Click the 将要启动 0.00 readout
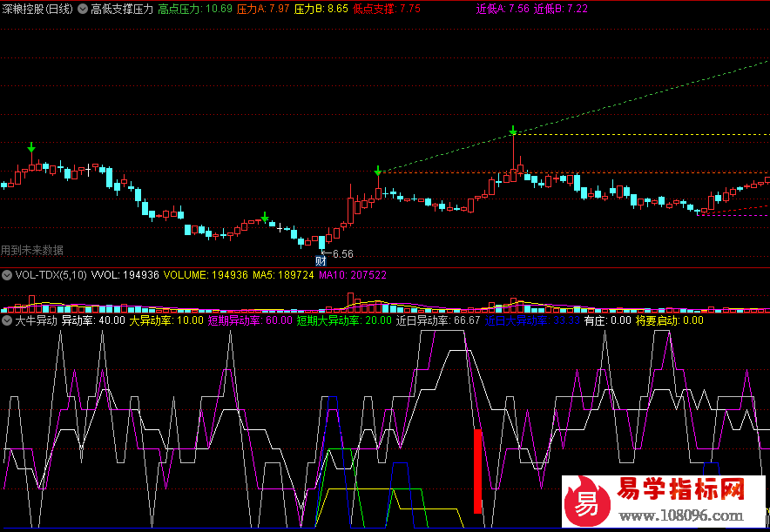The height and width of the screenshot is (532, 770). [x=669, y=320]
